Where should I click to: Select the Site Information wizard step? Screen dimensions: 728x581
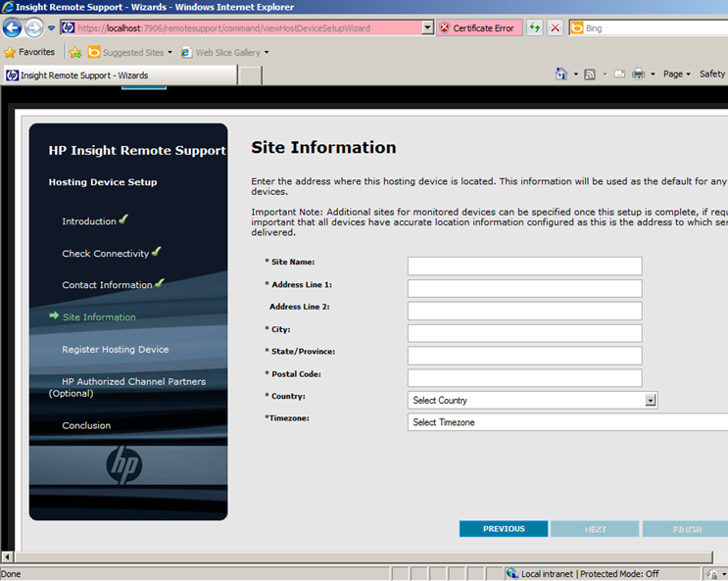point(99,316)
